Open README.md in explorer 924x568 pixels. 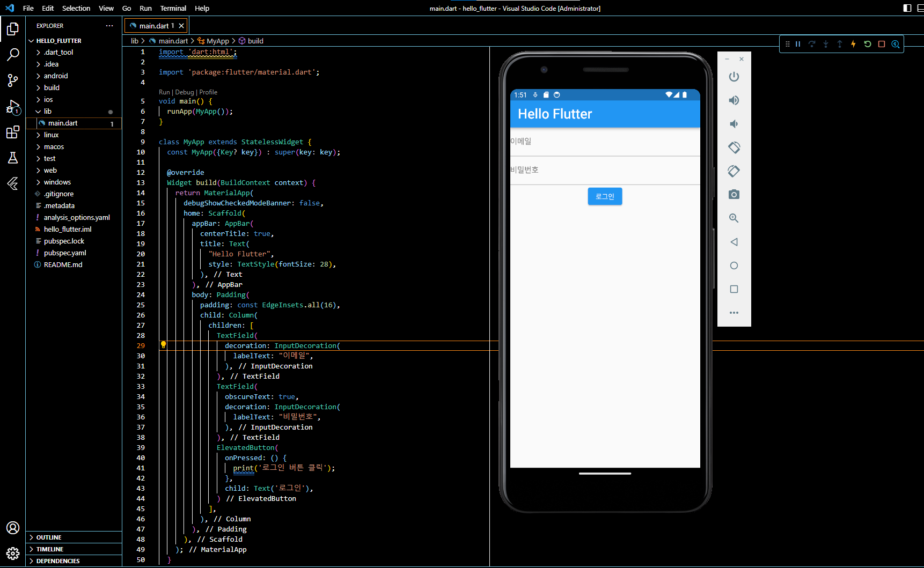pyautogui.click(x=74, y=265)
